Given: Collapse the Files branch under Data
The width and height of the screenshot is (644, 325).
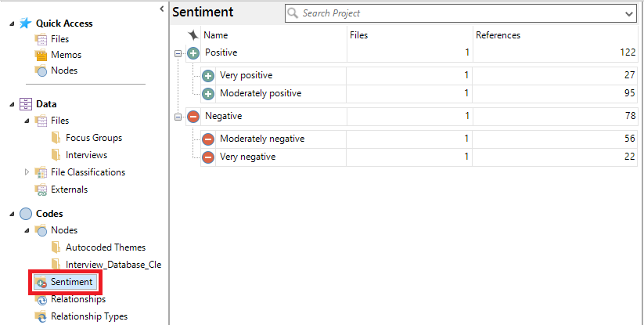Looking at the screenshot, I should [x=27, y=121].
